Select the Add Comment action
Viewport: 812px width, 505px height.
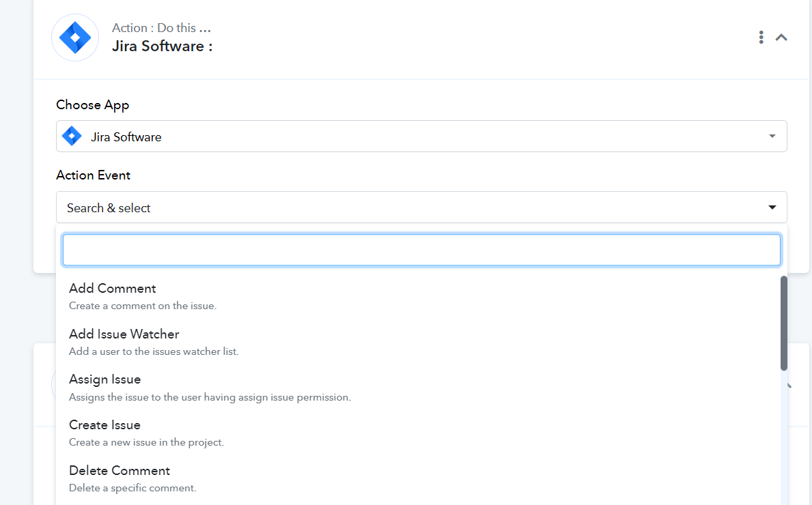(x=419, y=296)
